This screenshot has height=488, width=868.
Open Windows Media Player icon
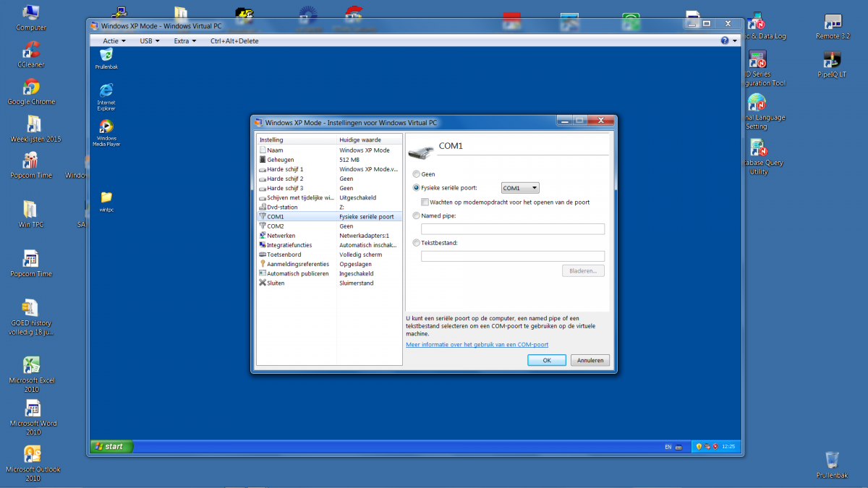(x=106, y=133)
